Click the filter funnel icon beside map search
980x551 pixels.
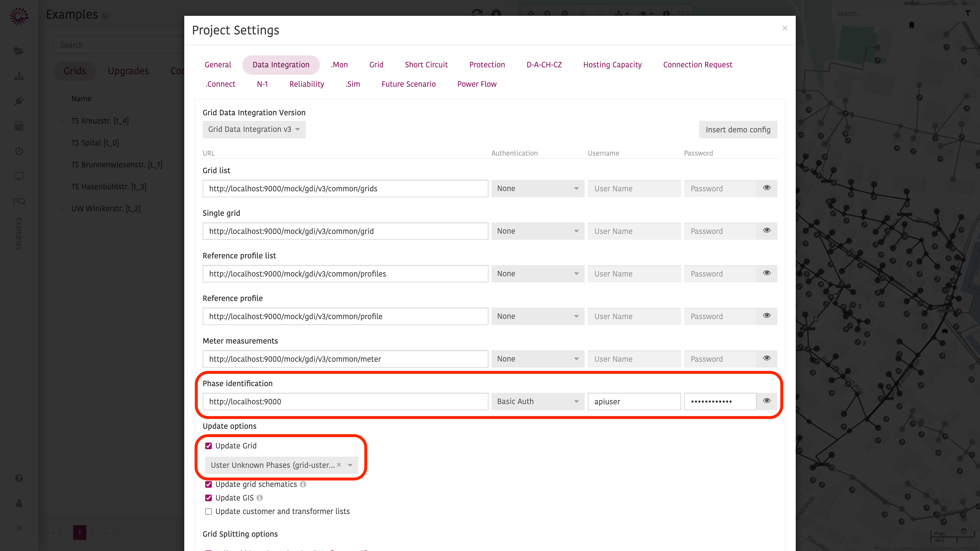click(x=967, y=13)
